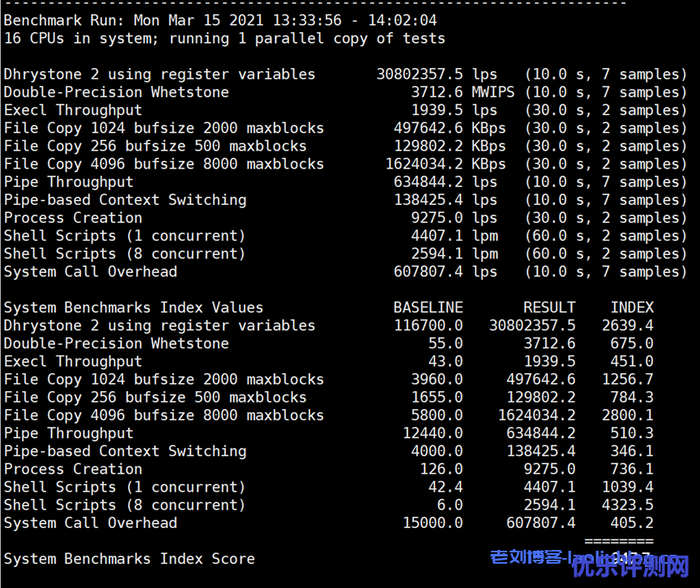The height and width of the screenshot is (588, 700).
Task: Click the Pipe-based Context Switching baseline 4000.0
Action: click(x=437, y=451)
